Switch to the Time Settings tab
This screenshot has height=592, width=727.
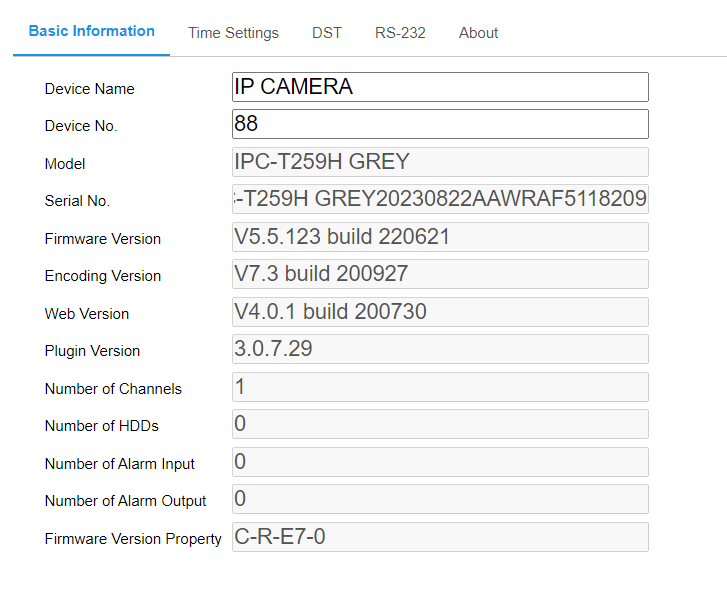(x=233, y=33)
